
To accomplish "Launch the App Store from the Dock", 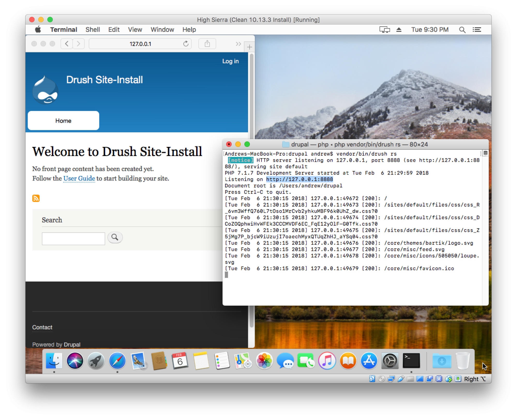I will click(369, 361).
